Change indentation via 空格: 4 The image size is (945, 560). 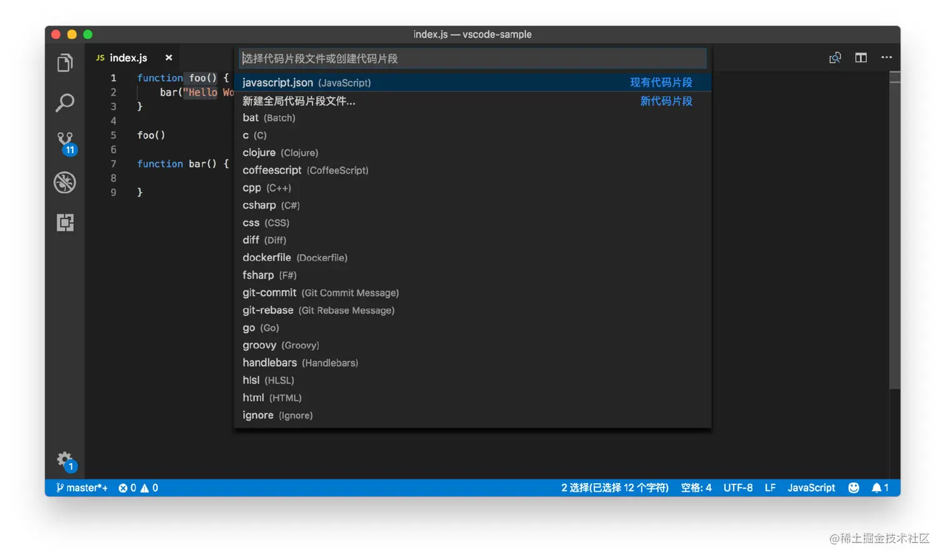[696, 487]
